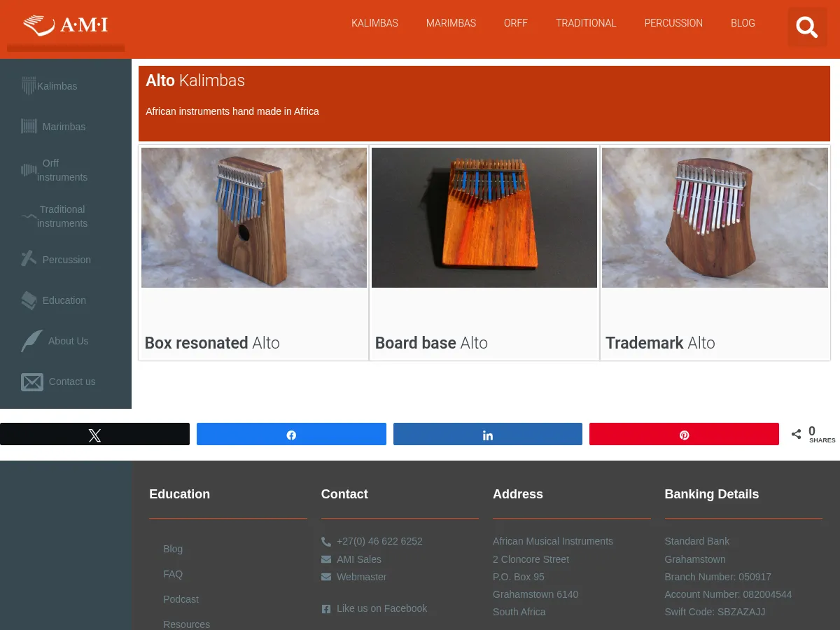Share page on LinkedIn
The image size is (840, 630).
487,435
